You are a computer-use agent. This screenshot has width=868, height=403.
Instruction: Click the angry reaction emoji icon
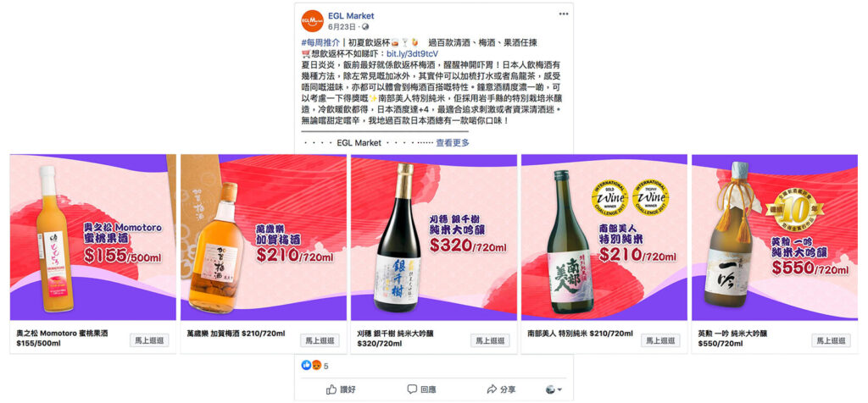315,366
